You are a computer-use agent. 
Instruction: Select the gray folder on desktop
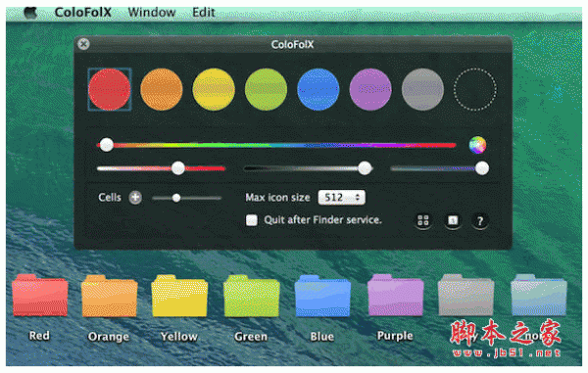click(465, 295)
